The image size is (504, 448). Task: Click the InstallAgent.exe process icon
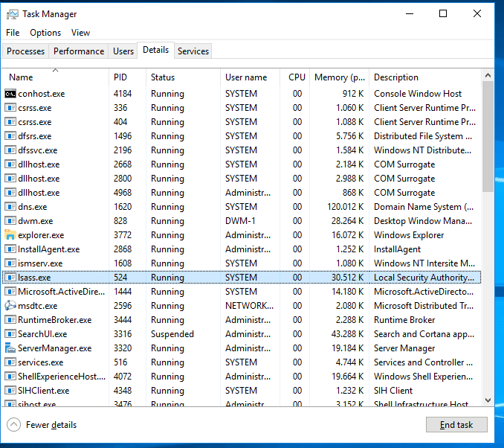pyautogui.click(x=10, y=249)
